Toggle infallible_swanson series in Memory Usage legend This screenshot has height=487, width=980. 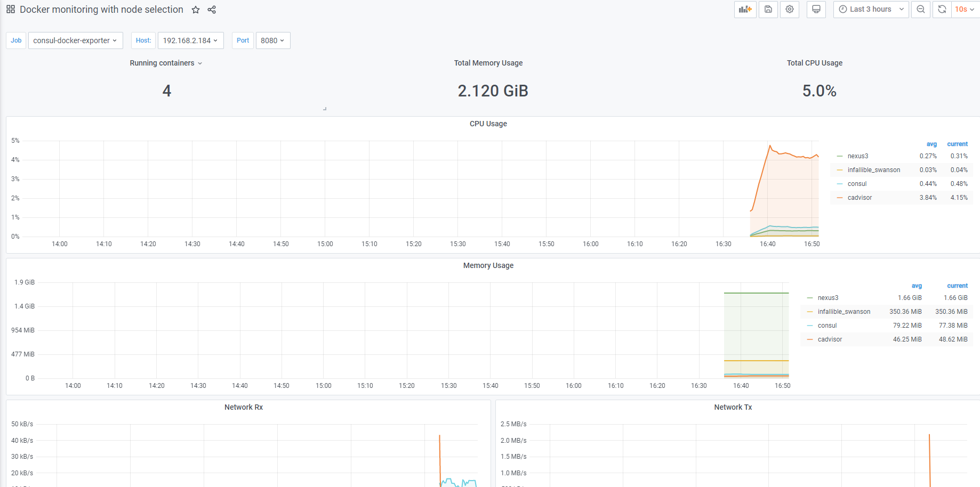click(844, 312)
